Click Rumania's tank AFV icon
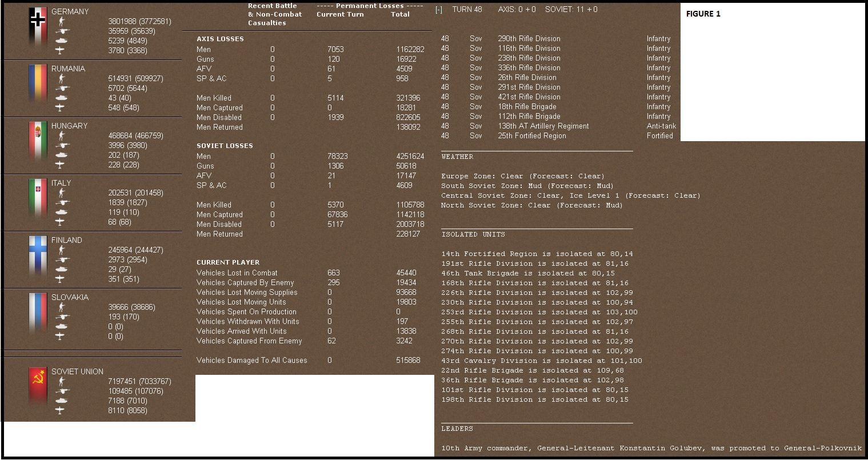Screen dimensions: 868x460 pos(61,98)
